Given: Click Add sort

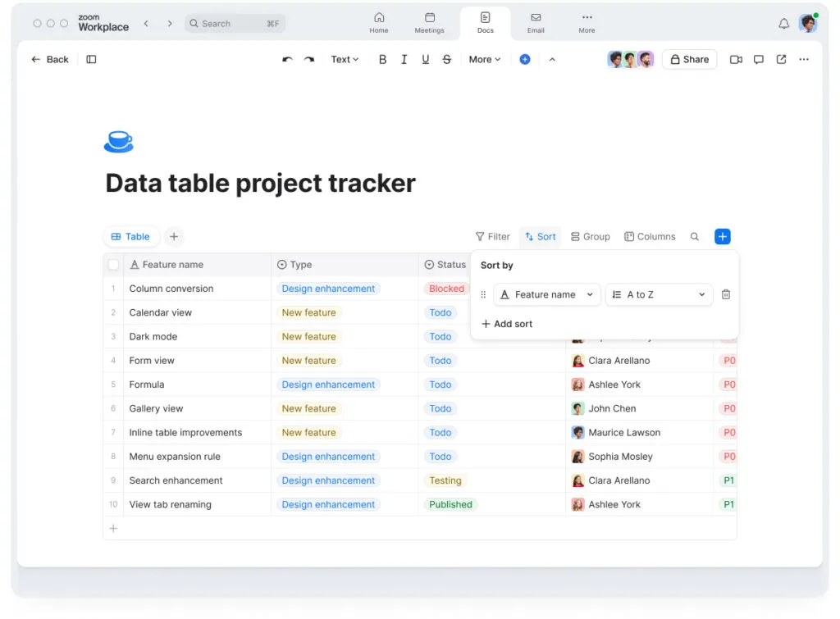Looking at the screenshot, I should [x=507, y=324].
